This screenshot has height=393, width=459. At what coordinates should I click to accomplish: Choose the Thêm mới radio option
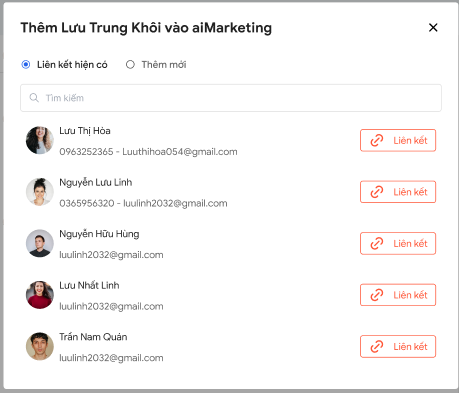pyautogui.click(x=130, y=64)
